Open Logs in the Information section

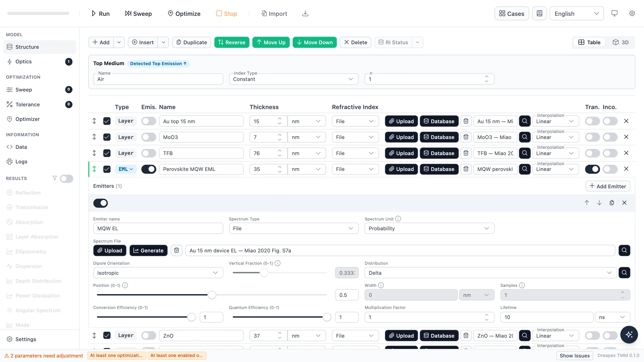39,162
